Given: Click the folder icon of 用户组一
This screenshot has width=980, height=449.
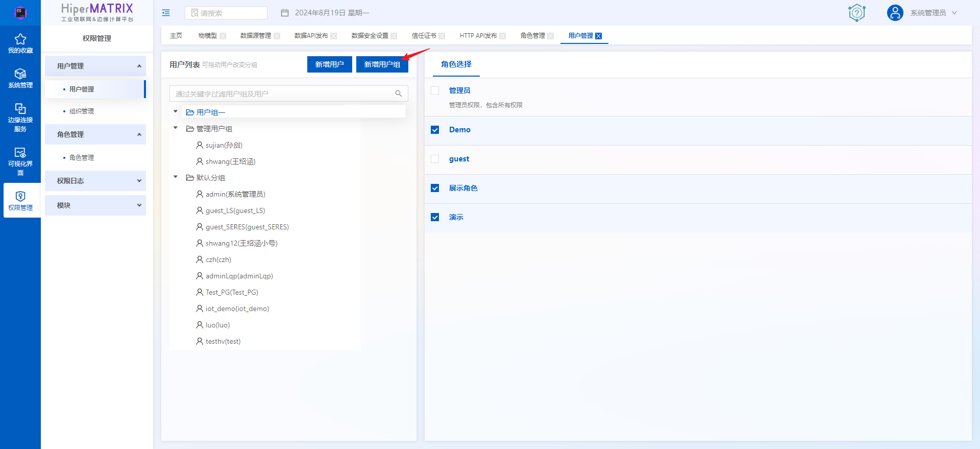Looking at the screenshot, I should [x=190, y=112].
